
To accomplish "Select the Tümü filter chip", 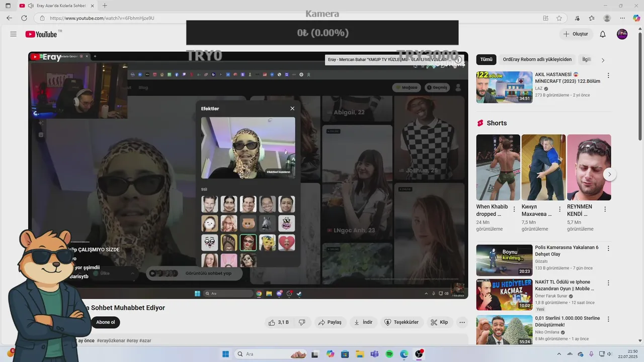I will (486, 59).
